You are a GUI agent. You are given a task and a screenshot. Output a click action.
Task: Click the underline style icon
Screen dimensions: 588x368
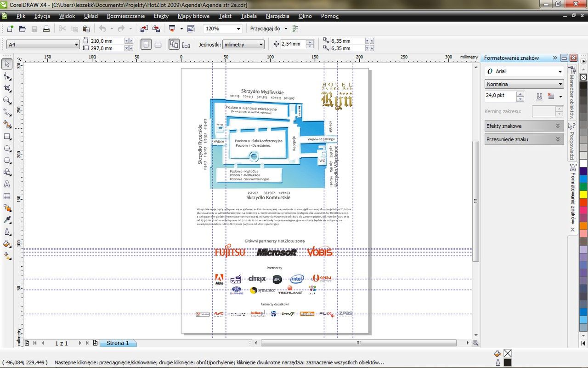point(540,97)
